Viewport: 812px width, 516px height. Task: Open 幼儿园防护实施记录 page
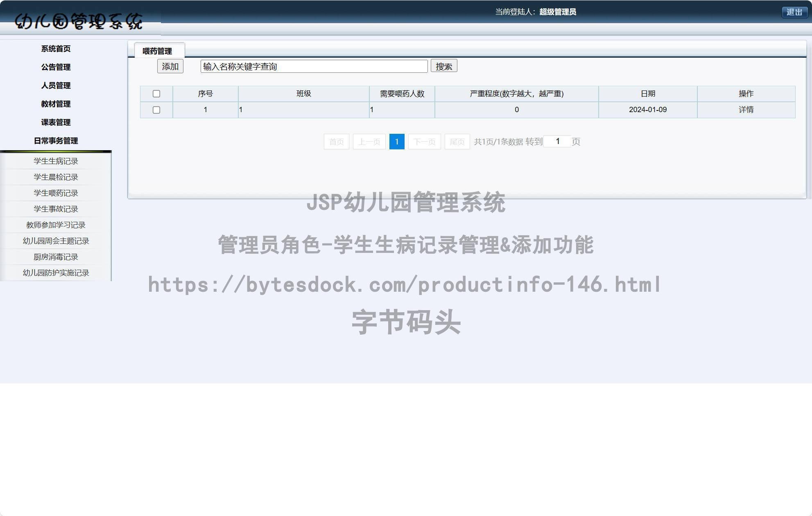coord(55,273)
